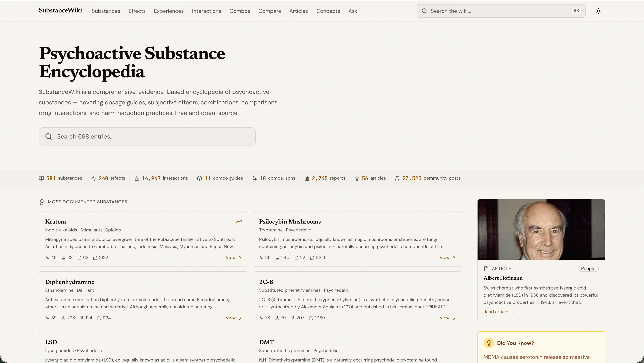Image resolution: width=644 pixels, height=363 pixels.
Task: Click the award ribbon icon by Most Documented Substances
Action: pos(42,202)
